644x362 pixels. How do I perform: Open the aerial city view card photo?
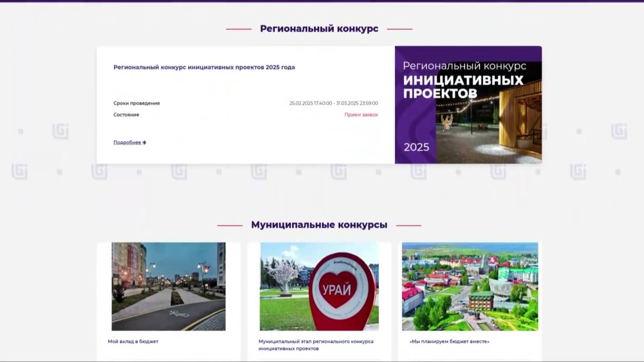[x=470, y=287]
